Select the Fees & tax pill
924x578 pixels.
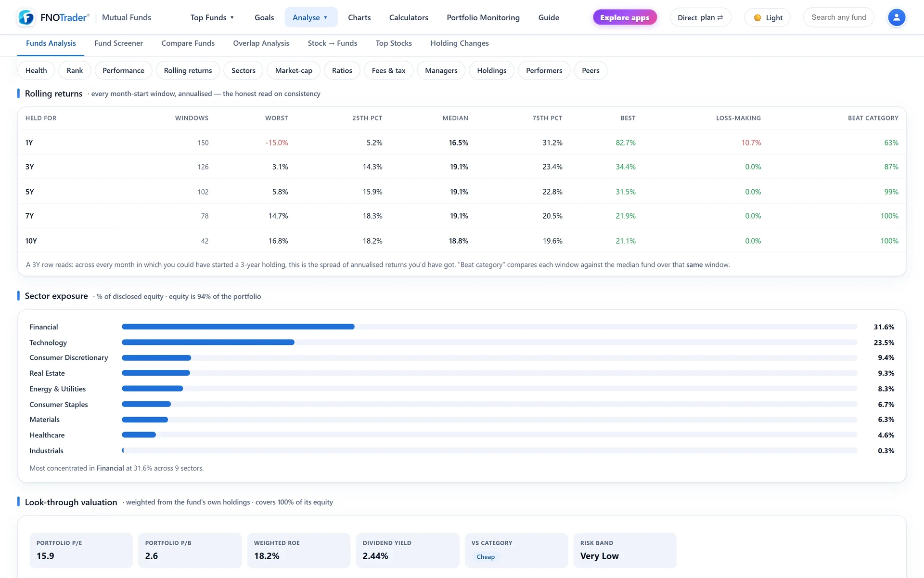(388, 70)
